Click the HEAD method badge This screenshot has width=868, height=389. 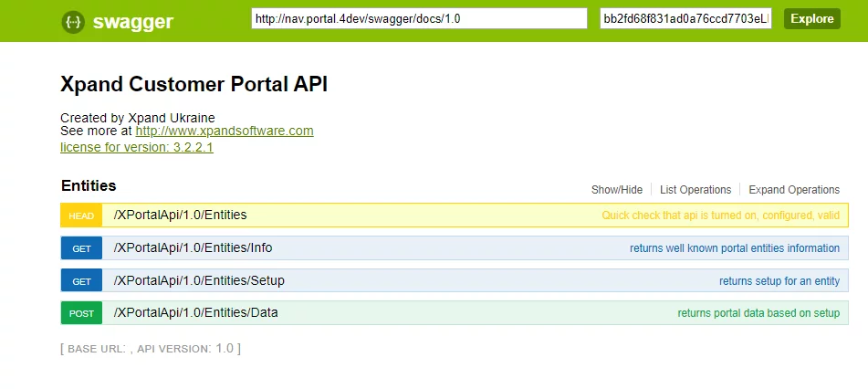click(81, 216)
